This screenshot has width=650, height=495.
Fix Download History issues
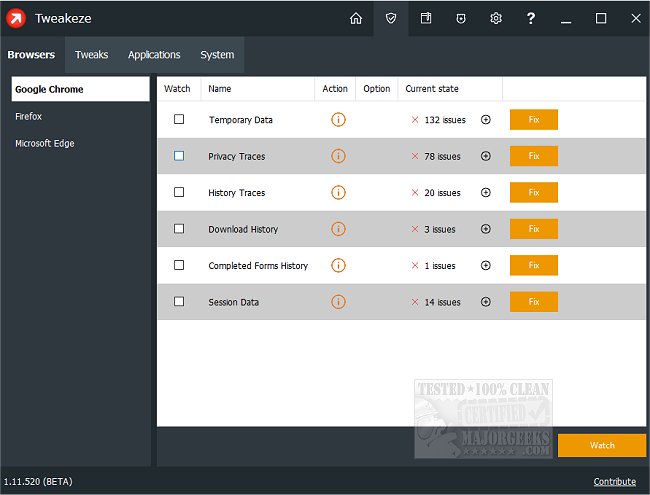point(534,229)
